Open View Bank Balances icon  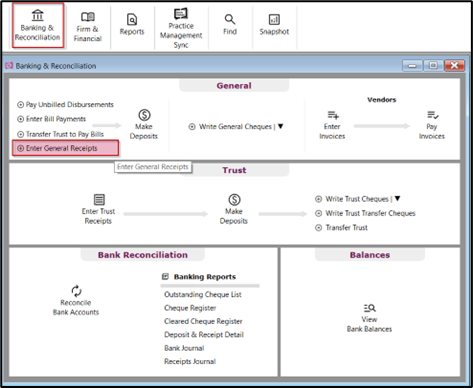369,308
